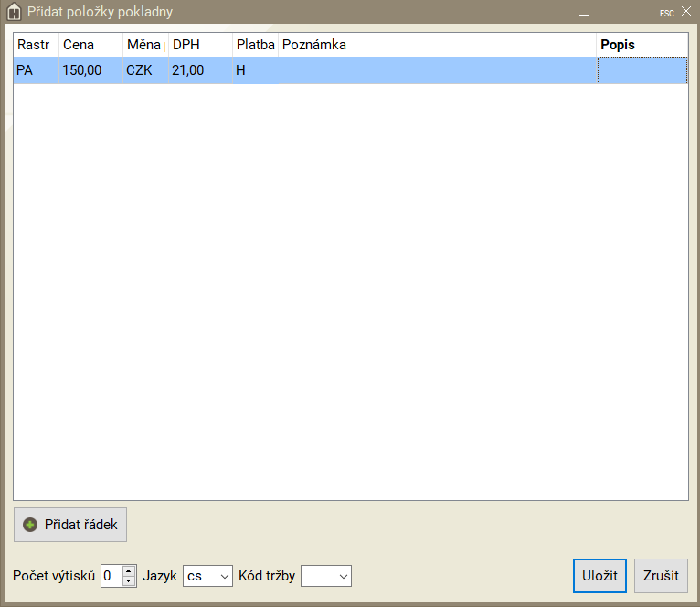Viewport: 700px width, 607px height.
Task: Click the CZK currency cell
Action: [144, 70]
